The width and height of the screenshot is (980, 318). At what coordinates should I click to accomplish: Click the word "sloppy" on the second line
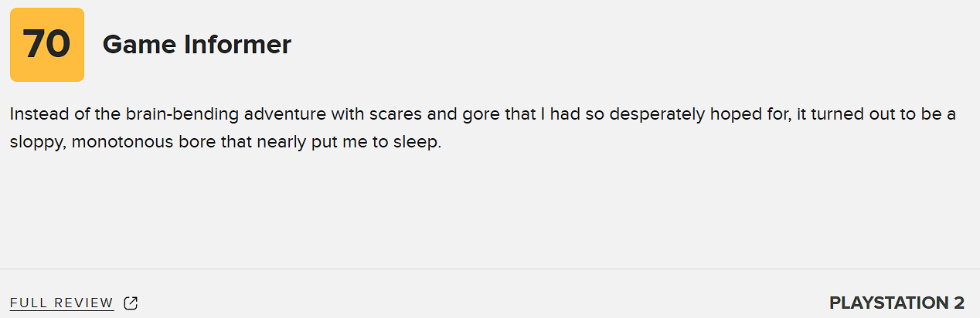[x=35, y=143]
